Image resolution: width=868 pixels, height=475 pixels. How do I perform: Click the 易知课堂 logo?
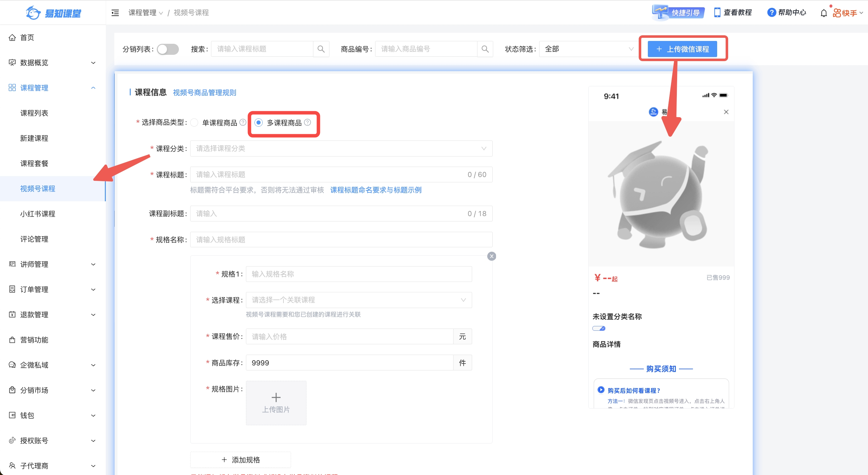click(x=53, y=13)
